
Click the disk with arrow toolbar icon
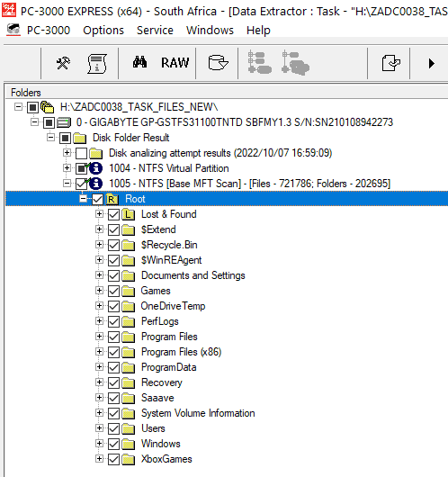tap(218, 63)
